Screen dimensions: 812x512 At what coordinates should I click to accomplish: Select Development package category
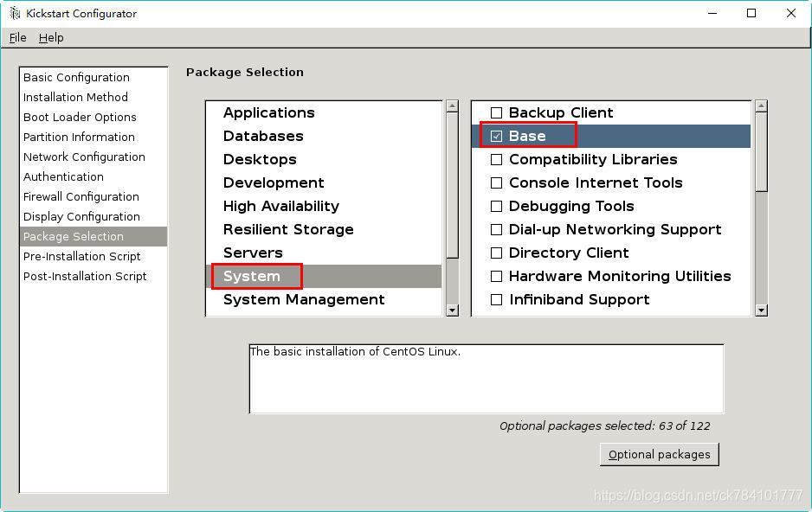pos(324,182)
